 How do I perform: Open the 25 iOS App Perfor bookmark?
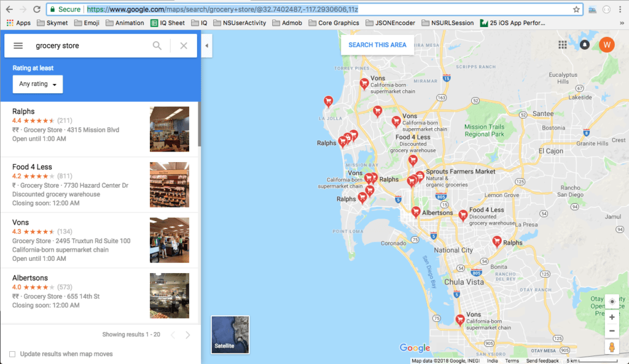(x=513, y=23)
